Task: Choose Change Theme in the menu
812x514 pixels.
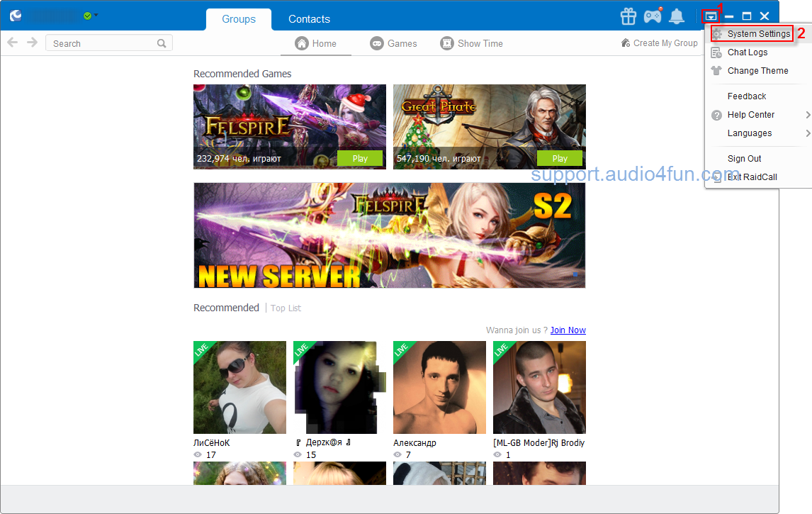Action: click(x=757, y=71)
